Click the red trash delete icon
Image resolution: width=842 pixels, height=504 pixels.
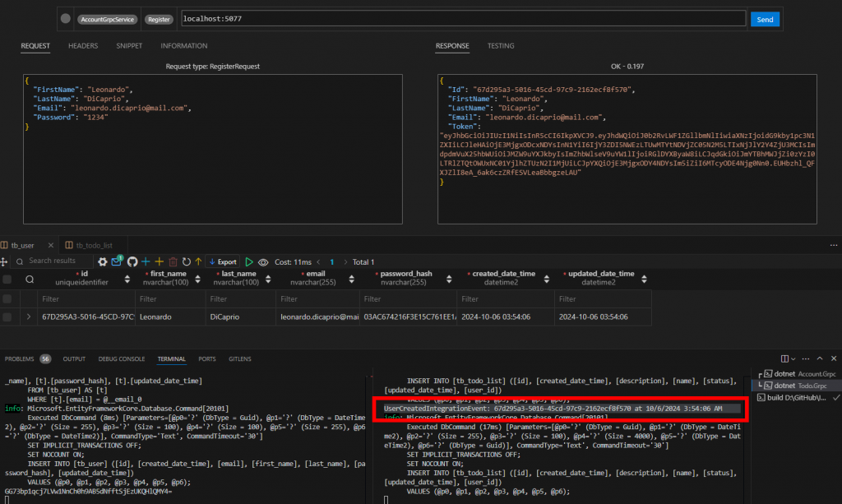pyautogui.click(x=173, y=262)
